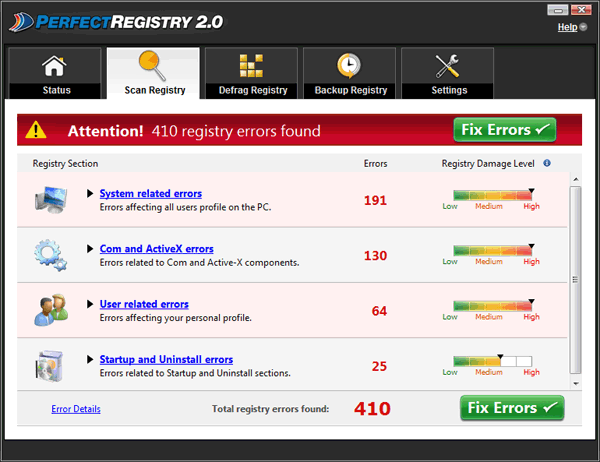Click the 64 error count

coord(379,311)
